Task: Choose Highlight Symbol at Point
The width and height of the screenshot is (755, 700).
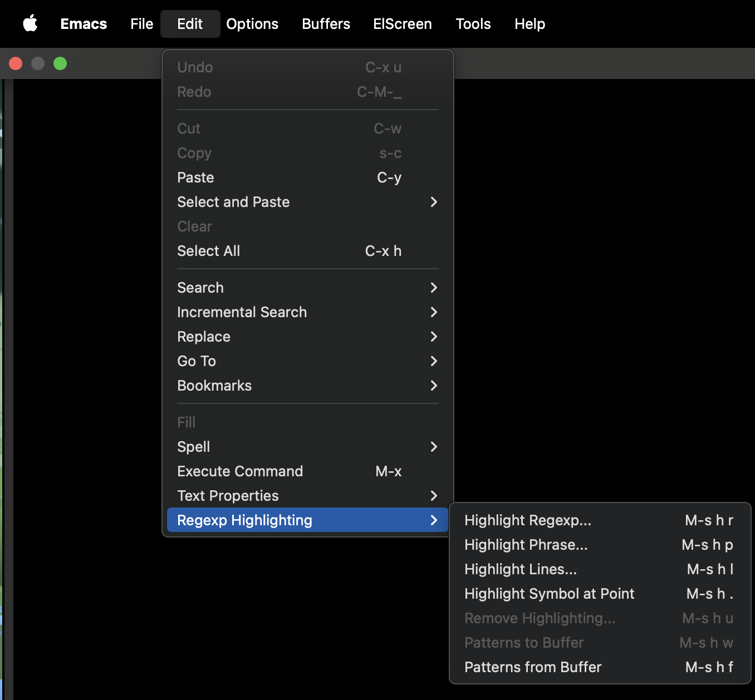Action: [600, 594]
